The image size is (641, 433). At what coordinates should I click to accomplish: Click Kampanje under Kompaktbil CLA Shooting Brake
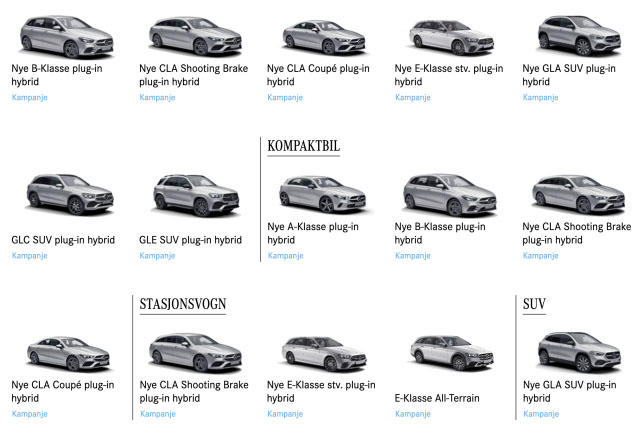pyautogui.click(x=540, y=256)
